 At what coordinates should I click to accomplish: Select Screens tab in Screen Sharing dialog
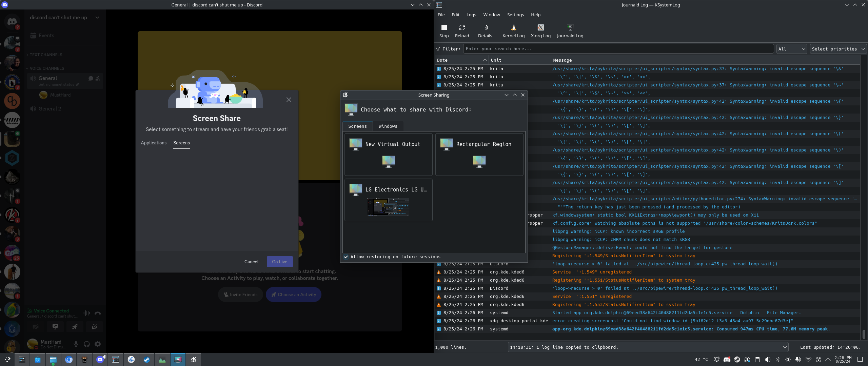tap(357, 126)
